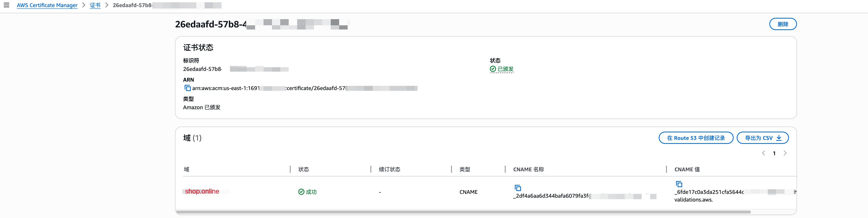Click the 已颁发 status check icon

(493, 69)
